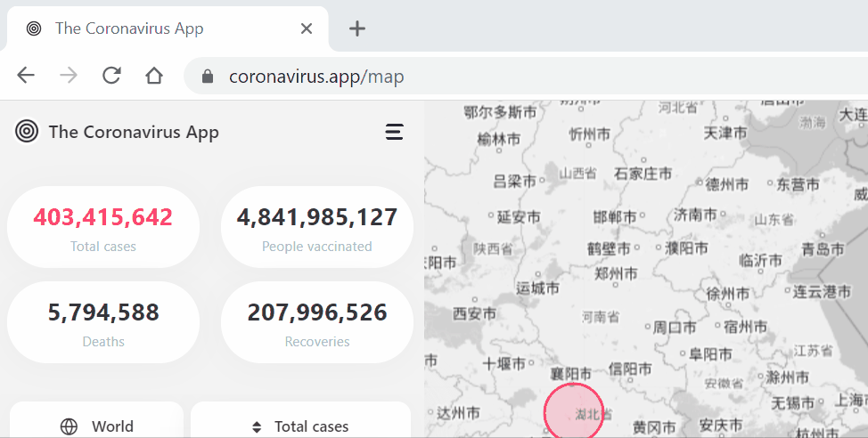Screen dimensions: 868x438
Task: Click 吕梁市 label on the map
Action: (515, 181)
